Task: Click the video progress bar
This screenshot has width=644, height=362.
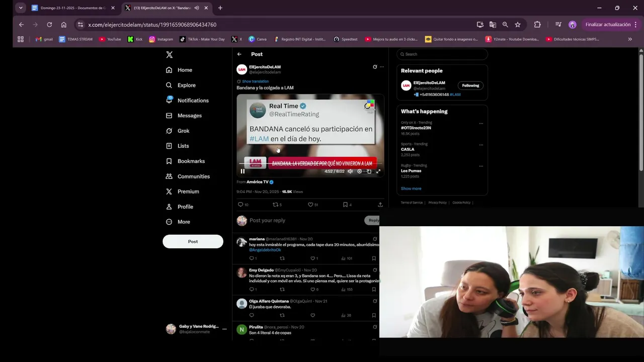Action: click(x=310, y=164)
